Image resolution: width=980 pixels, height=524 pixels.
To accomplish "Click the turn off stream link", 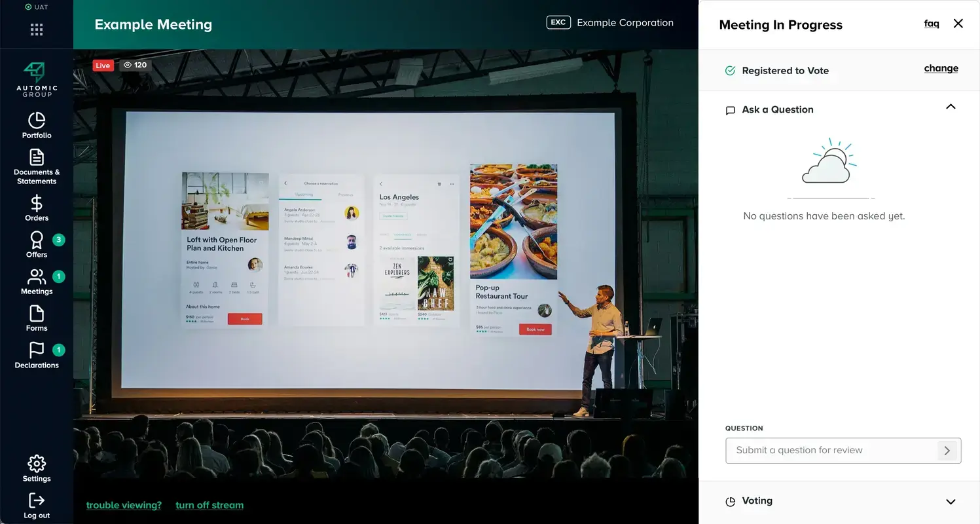I will pos(209,505).
